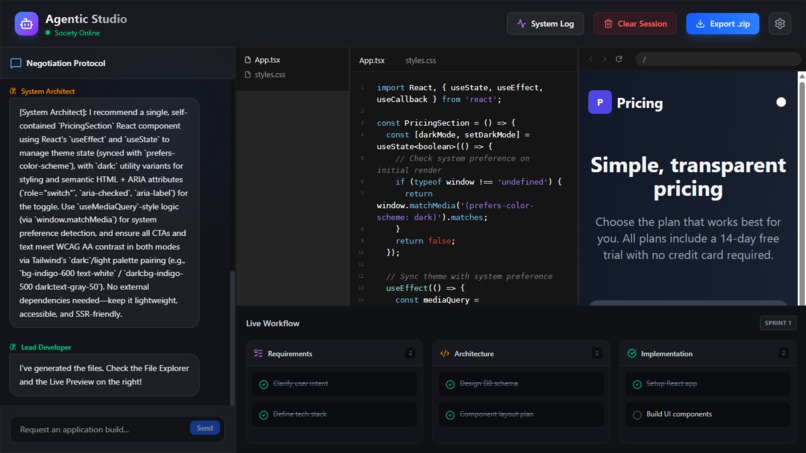Click the Agentic Studio robot logo

(26, 24)
